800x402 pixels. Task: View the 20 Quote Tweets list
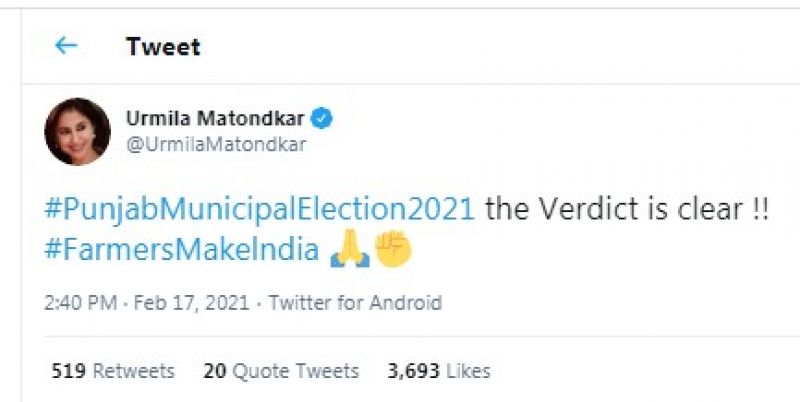pyautogui.click(x=281, y=371)
